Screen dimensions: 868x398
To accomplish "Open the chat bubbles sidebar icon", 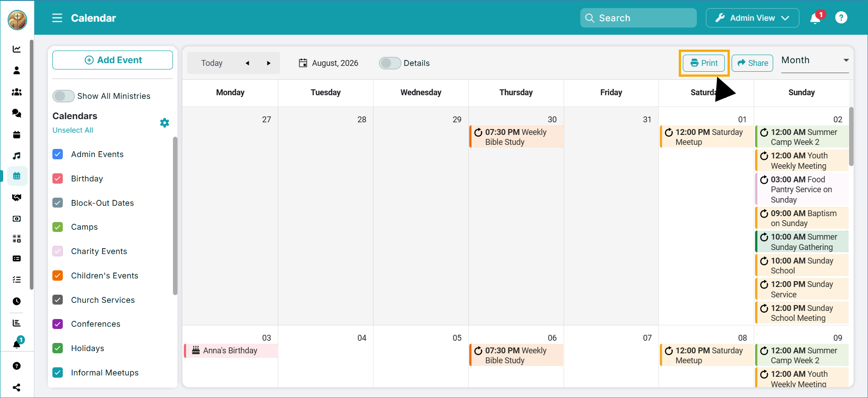I will [17, 113].
